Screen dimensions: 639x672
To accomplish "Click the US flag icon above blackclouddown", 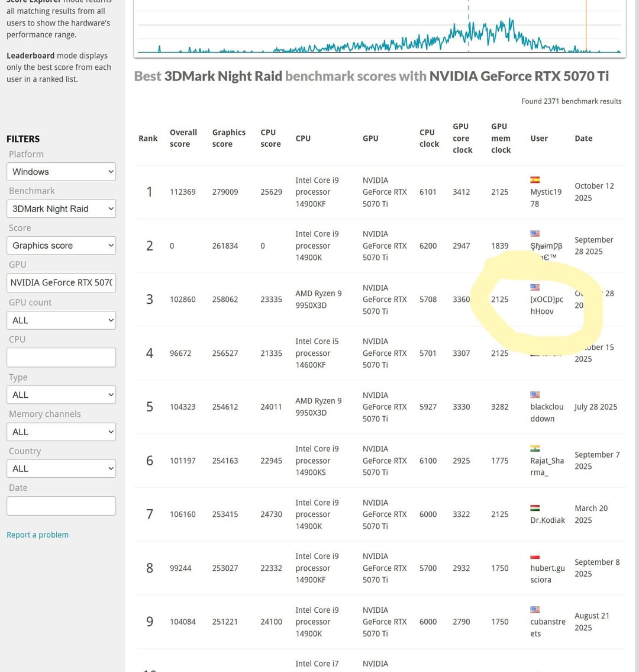I will click(534, 394).
